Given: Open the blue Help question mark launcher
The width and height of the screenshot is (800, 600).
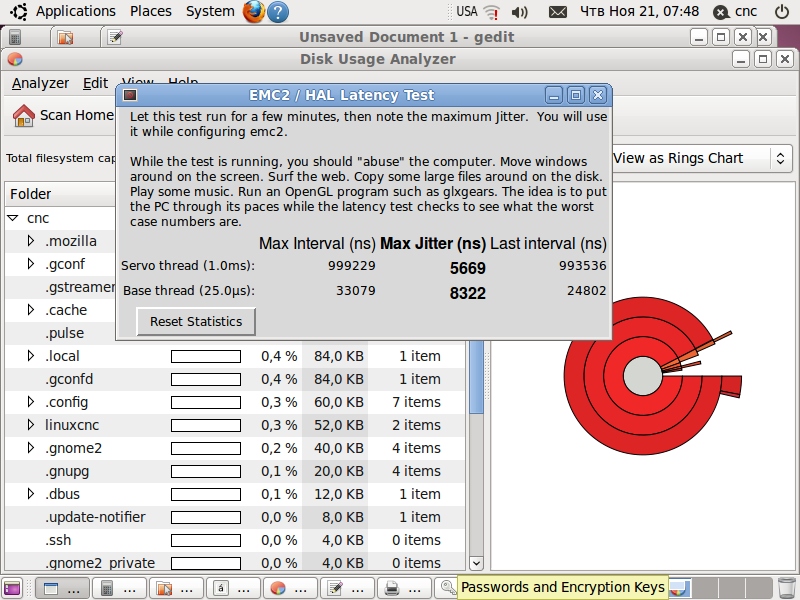Looking at the screenshot, I should pos(278,12).
